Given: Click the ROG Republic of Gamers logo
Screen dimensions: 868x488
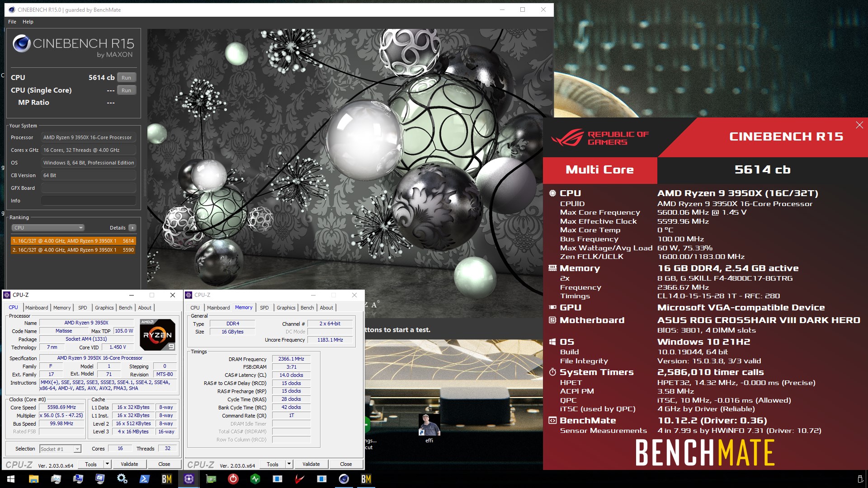Looking at the screenshot, I should [x=599, y=138].
